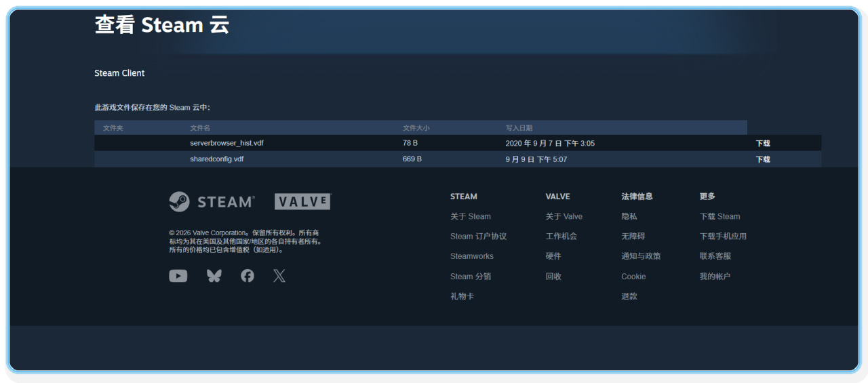868x383 pixels.
Task: Click the Steam Client title text
Action: click(x=119, y=73)
